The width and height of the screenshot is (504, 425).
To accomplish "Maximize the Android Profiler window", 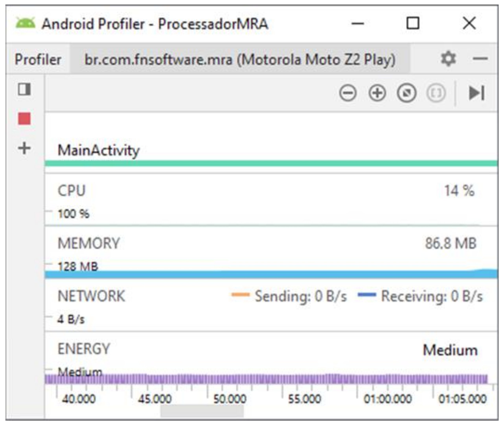I will click(413, 23).
